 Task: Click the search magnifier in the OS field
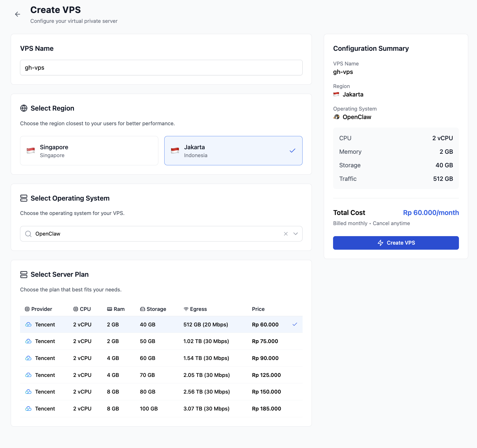point(28,234)
